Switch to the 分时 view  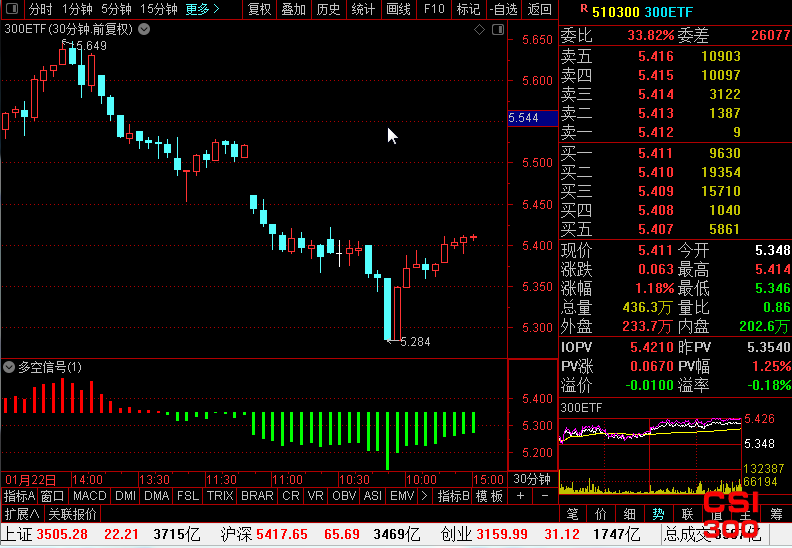click(40, 9)
